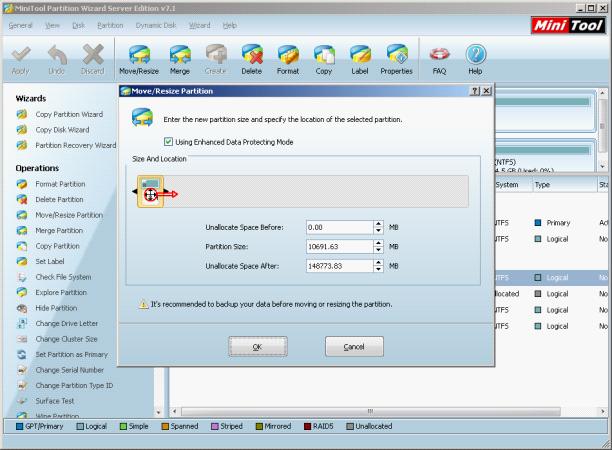612x450 pixels.
Task: Open partition Properties from toolbar
Action: pyautogui.click(x=397, y=60)
